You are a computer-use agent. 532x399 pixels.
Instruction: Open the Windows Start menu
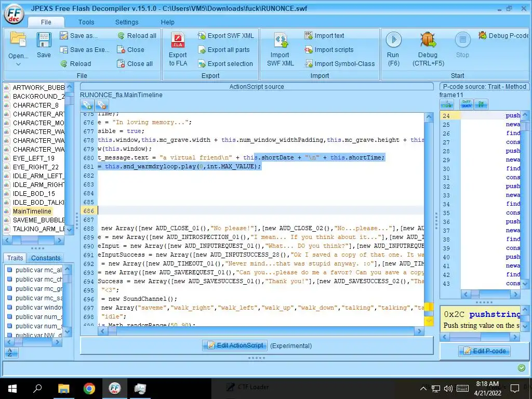[x=12, y=389]
